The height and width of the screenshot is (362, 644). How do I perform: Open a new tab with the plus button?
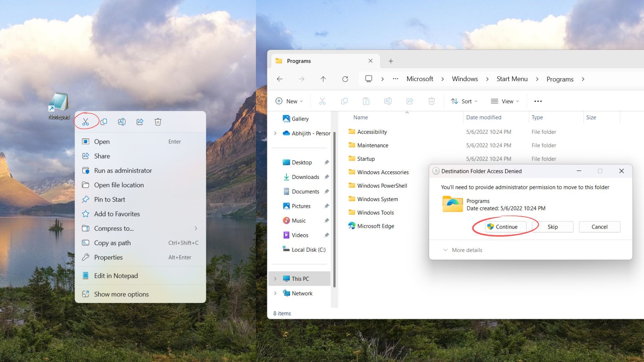click(x=390, y=61)
